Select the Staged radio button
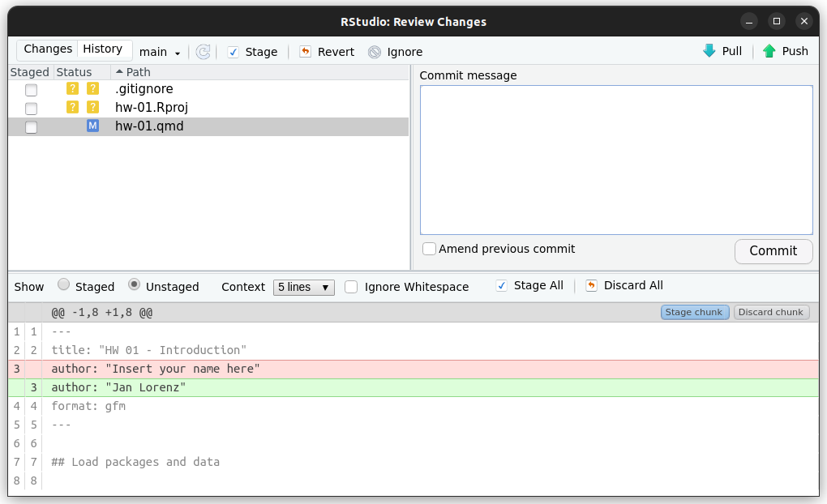The width and height of the screenshot is (827, 504). (x=63, y=285)
